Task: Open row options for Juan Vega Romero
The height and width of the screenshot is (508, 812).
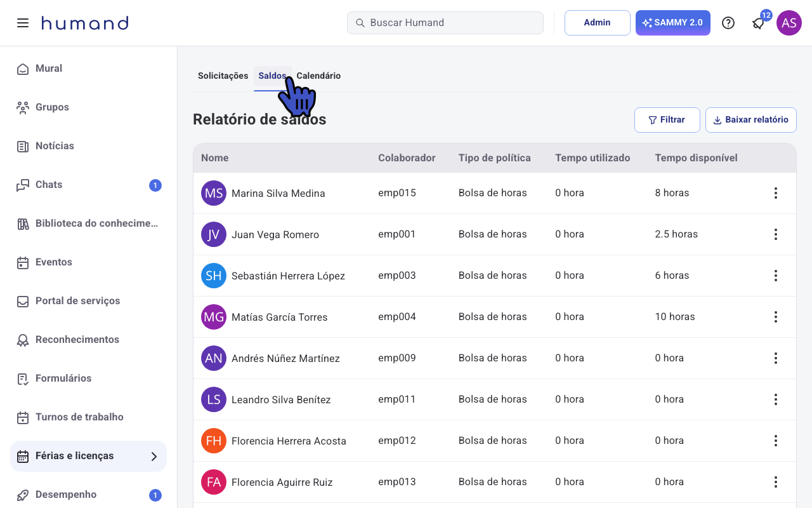Action: point(775,234)
